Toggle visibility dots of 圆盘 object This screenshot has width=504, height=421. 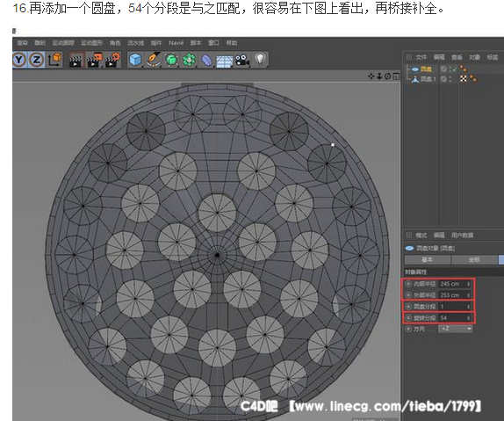point(450,69)
